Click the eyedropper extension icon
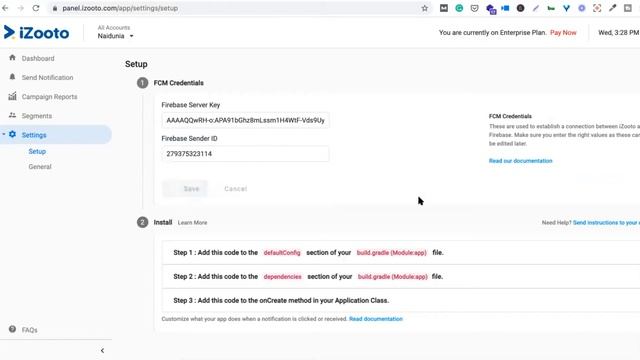 pyautogui.click(x=612, y=8)
